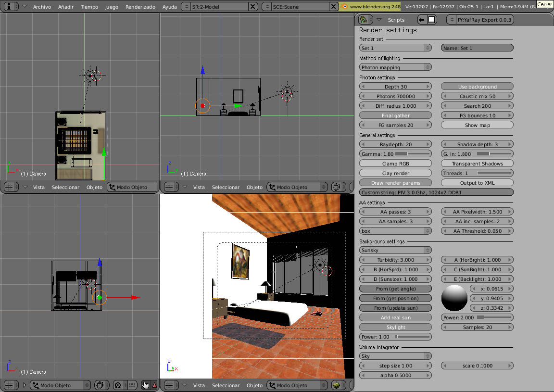Image resolution: width=554 pixels, height=392 pixels.
Task: Open the Render set 'Set 1' dropdown
Action: pyautogui.click(x=395, y=48)
